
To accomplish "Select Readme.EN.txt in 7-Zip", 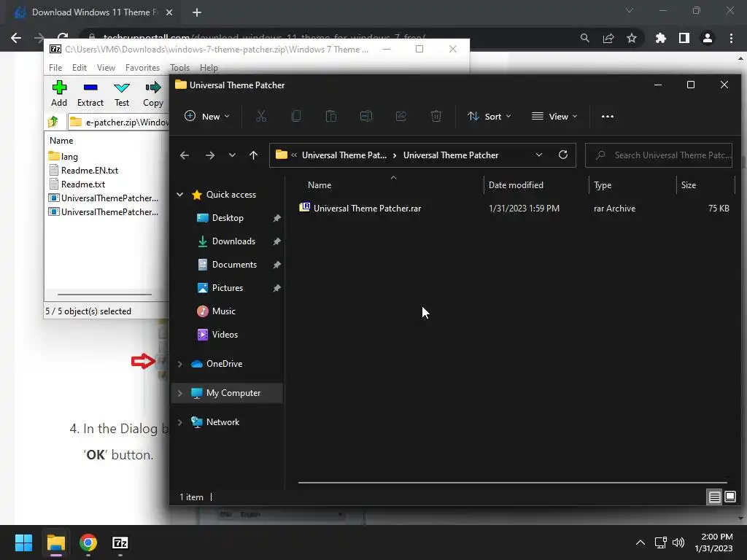I will tap(83, 170).
